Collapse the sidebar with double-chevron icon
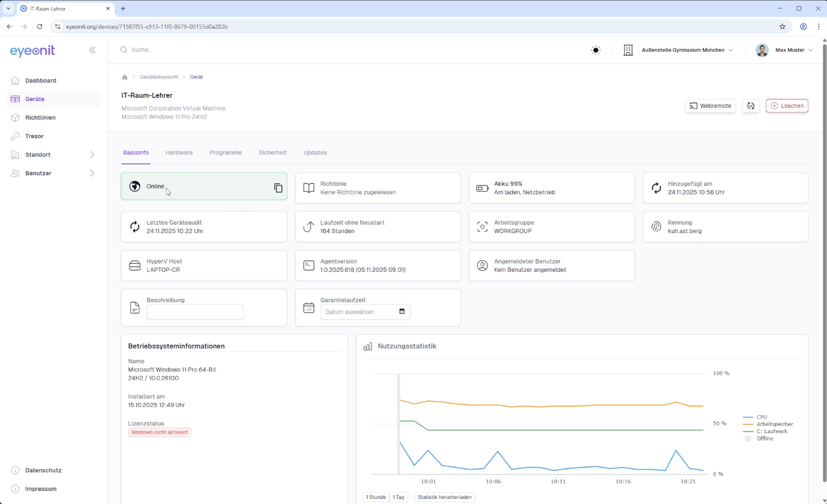827x504 pixels. coord(92,50)
